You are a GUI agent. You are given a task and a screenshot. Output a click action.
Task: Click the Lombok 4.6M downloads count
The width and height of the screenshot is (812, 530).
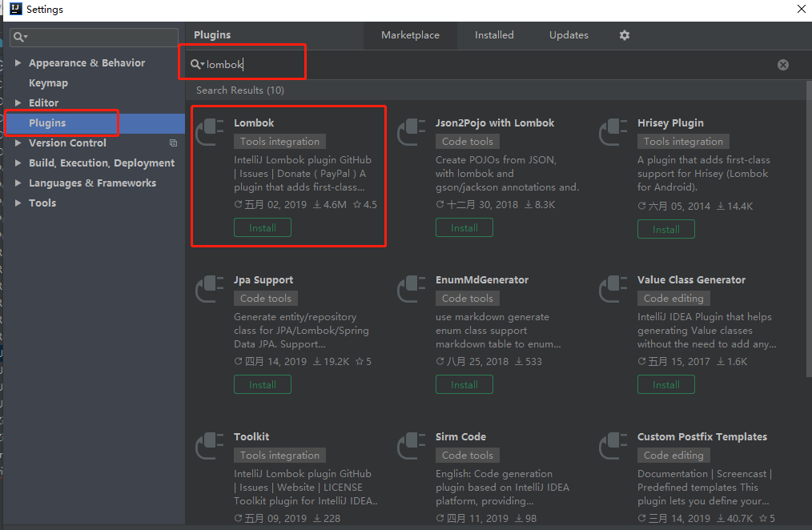pyautogui.click(x=330, y=204)
